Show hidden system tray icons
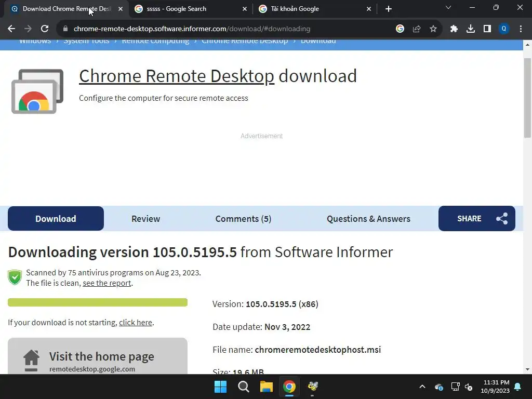This screenshot has width=532, height=399. (422, 387)
